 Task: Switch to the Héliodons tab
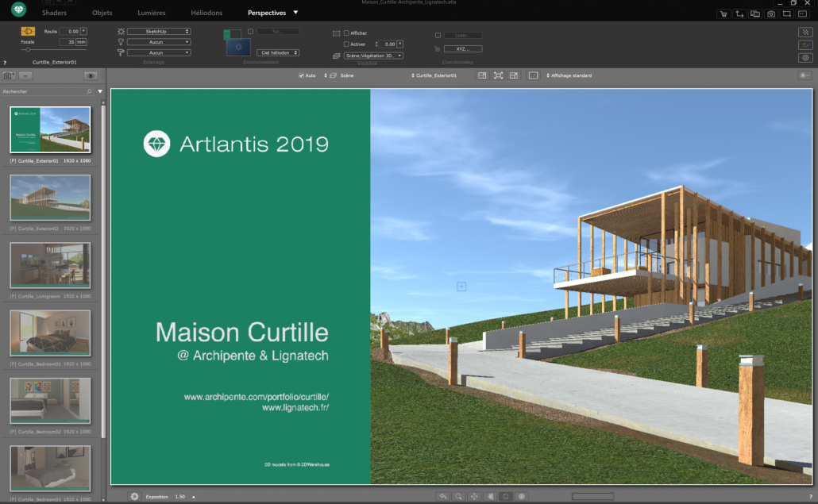[206, 13]
